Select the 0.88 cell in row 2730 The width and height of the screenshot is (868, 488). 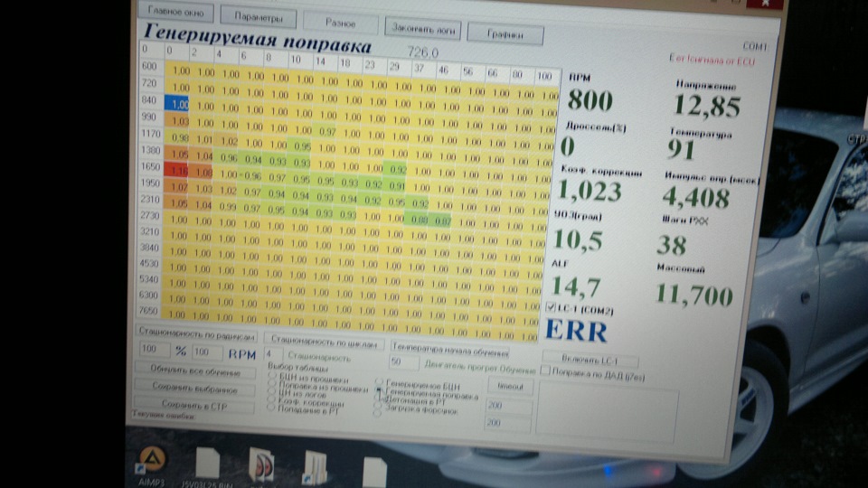coord(417,219)
